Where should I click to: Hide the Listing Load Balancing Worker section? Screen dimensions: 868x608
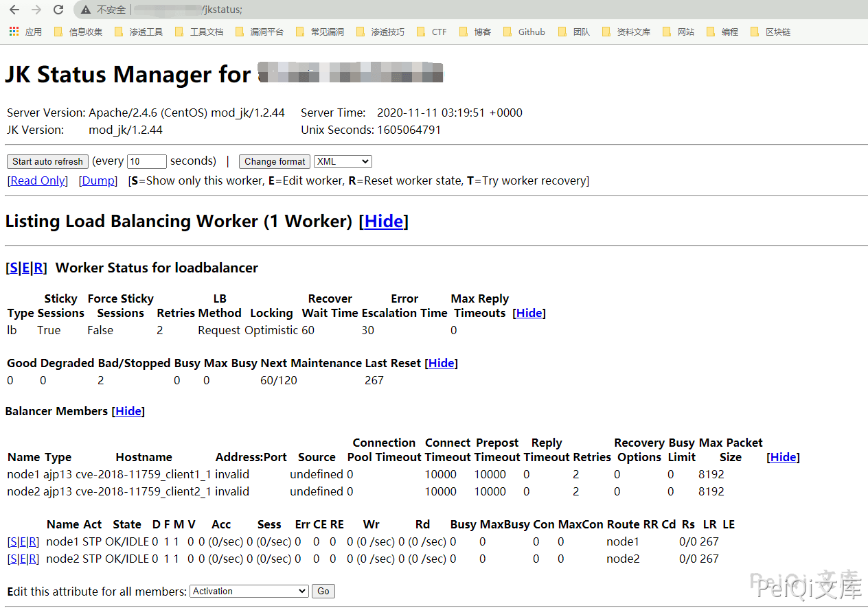point(383,222)
